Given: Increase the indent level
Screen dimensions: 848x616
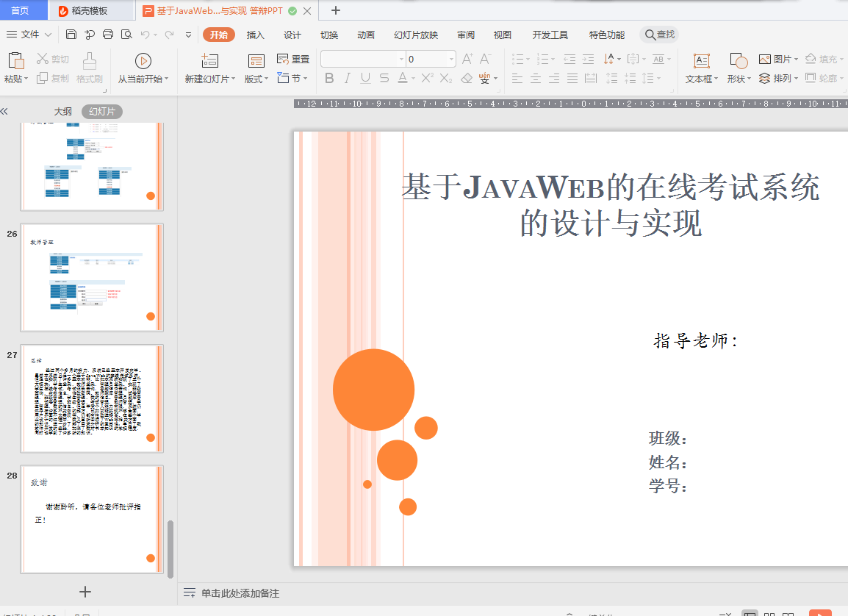Looking at the screenshot, I should click(588, 59).
